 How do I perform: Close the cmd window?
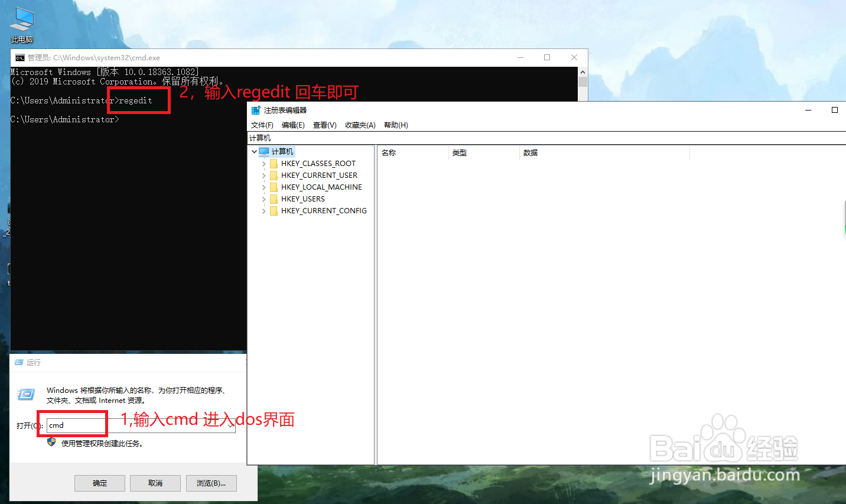coord(574,57)
